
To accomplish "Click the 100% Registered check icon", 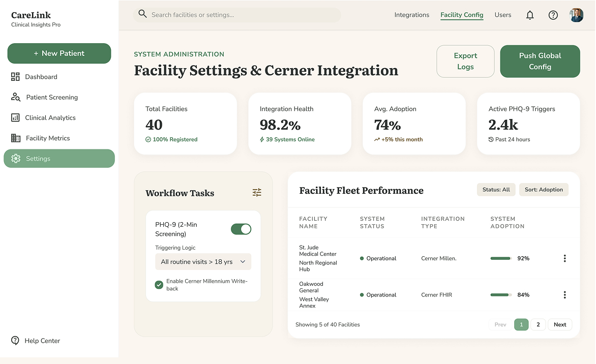I will [148, 139].
